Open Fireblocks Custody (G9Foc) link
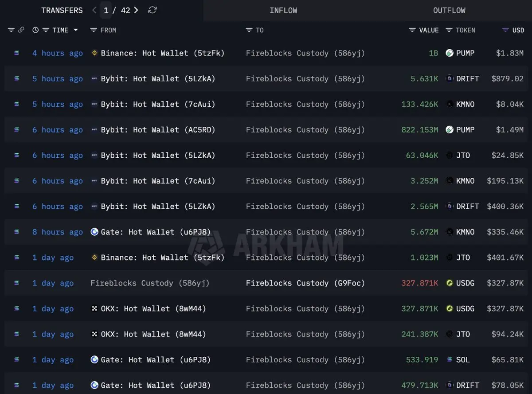The image size is (532, 394). (x=305, y=283)
